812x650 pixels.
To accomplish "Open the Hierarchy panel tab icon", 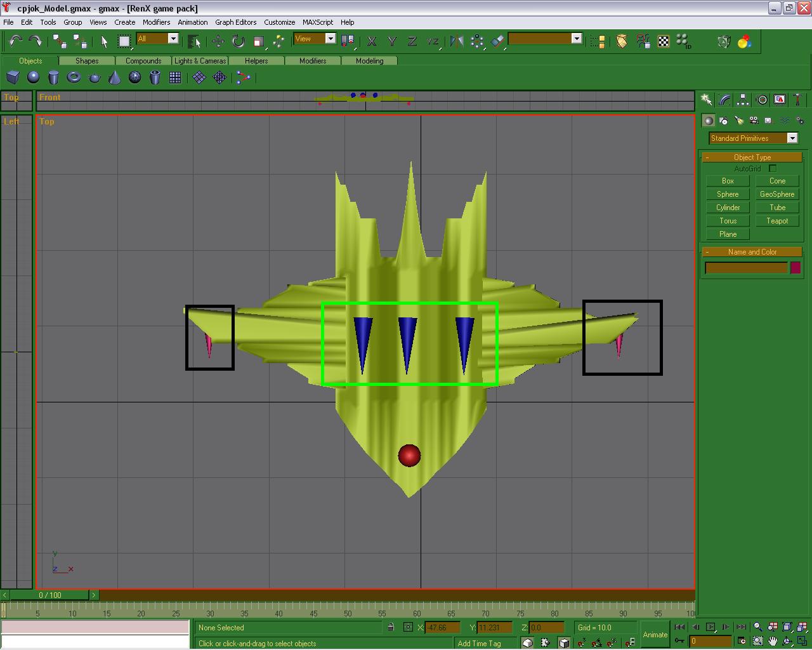I will 742,100.
